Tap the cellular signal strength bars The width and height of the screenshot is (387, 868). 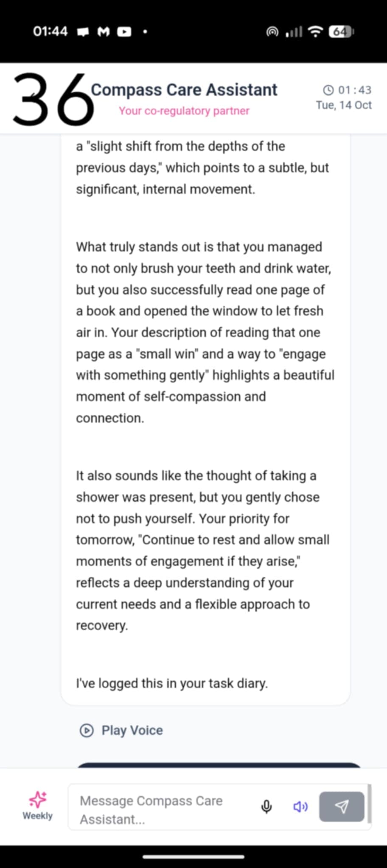294,32
